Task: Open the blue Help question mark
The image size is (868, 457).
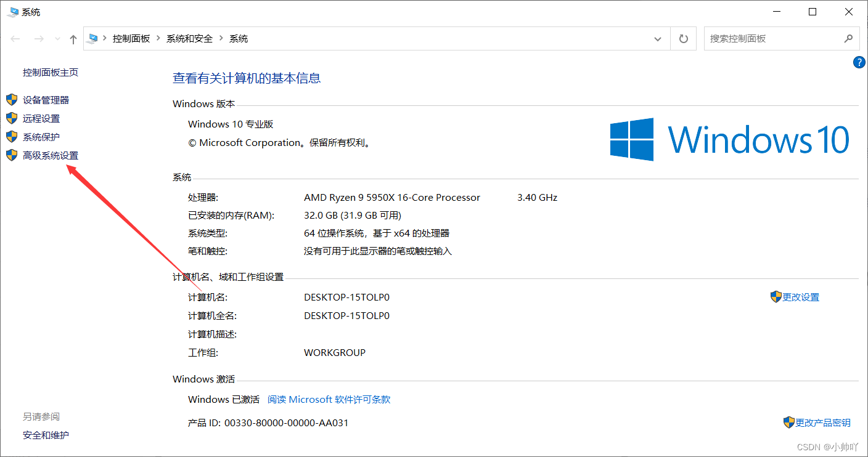Action: [x=859, y=62]
